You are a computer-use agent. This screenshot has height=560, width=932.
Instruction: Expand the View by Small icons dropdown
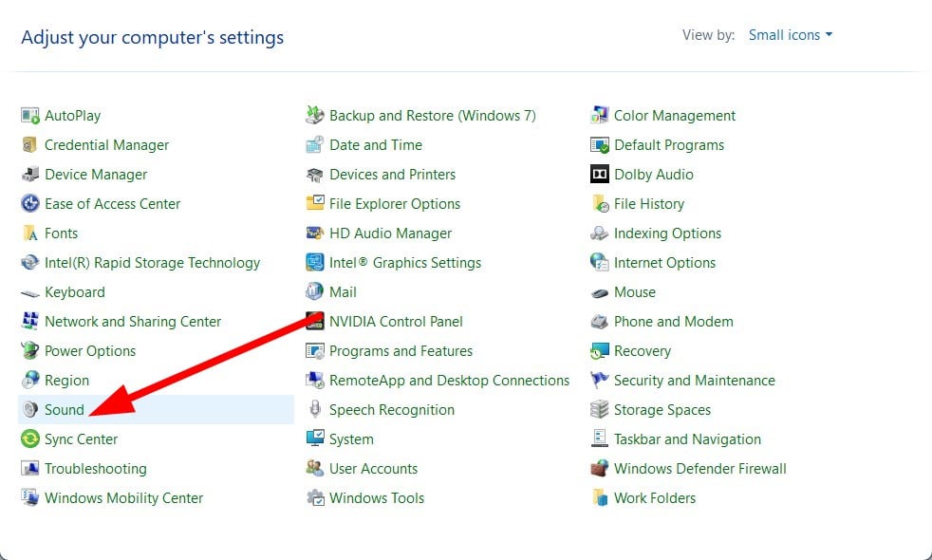point(791,35)
